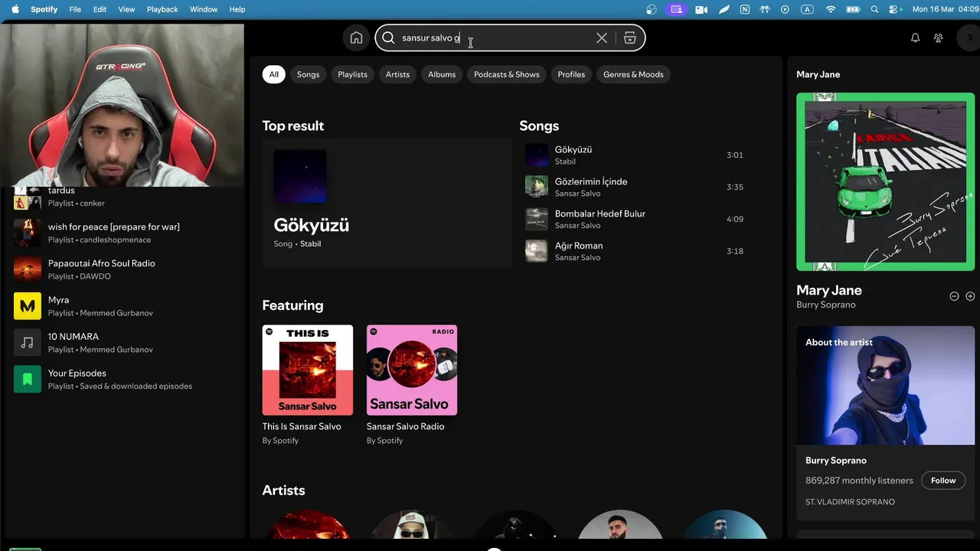Viewport: 980px width, 551px height.
Task: Select song Bombalar Hedef Bulur
Action: point(634,219)
